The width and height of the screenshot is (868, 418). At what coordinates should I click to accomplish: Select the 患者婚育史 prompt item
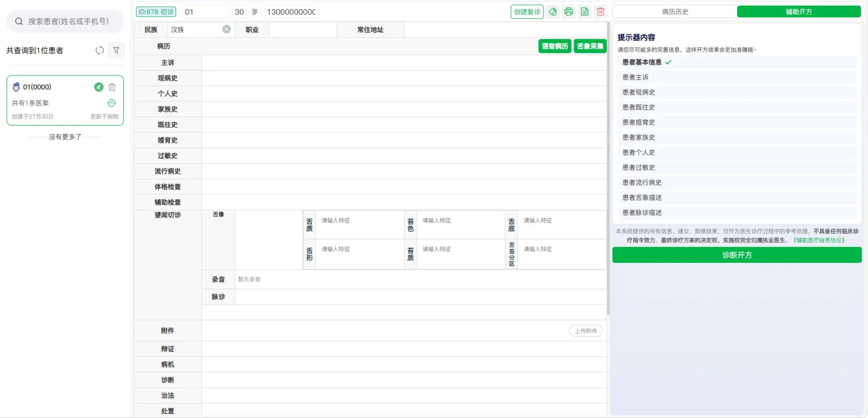pos(737,122)
